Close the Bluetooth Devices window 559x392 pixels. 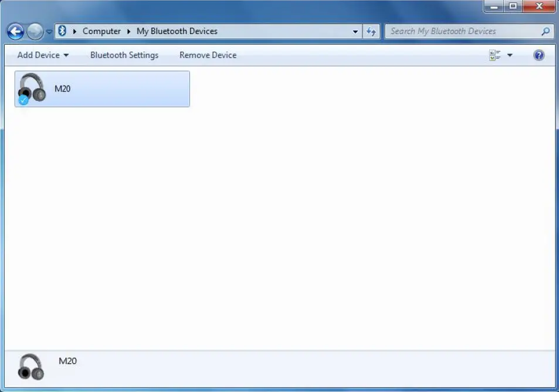539,6
